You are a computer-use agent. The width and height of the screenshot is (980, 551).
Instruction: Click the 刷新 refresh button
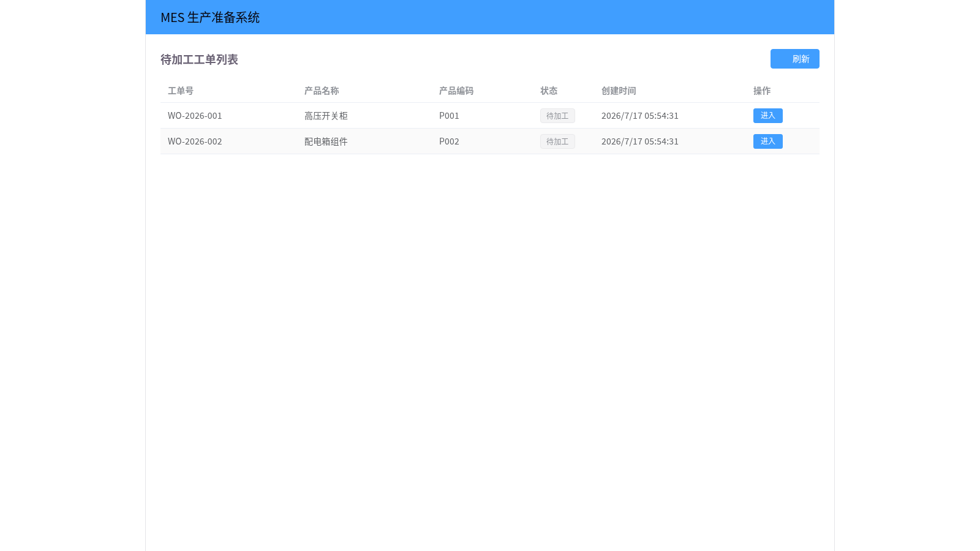[794, 59]
